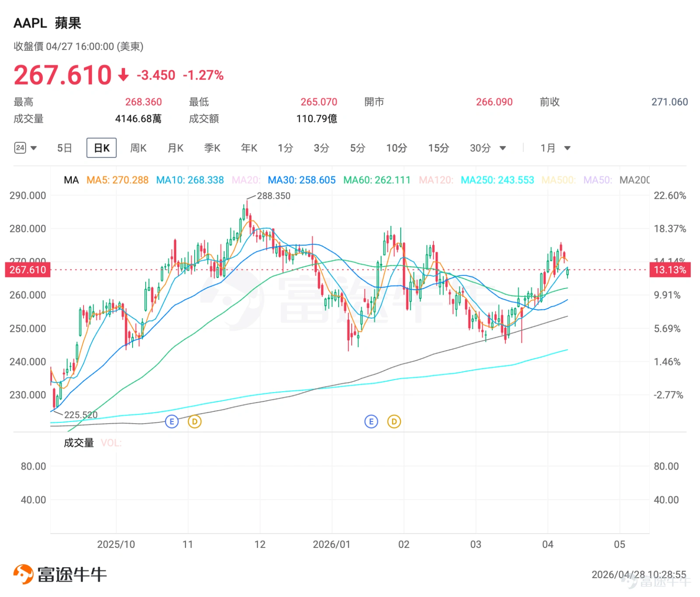Click the -3.450 price change value
Screen dimensions: 700x597
click(156, 75)
